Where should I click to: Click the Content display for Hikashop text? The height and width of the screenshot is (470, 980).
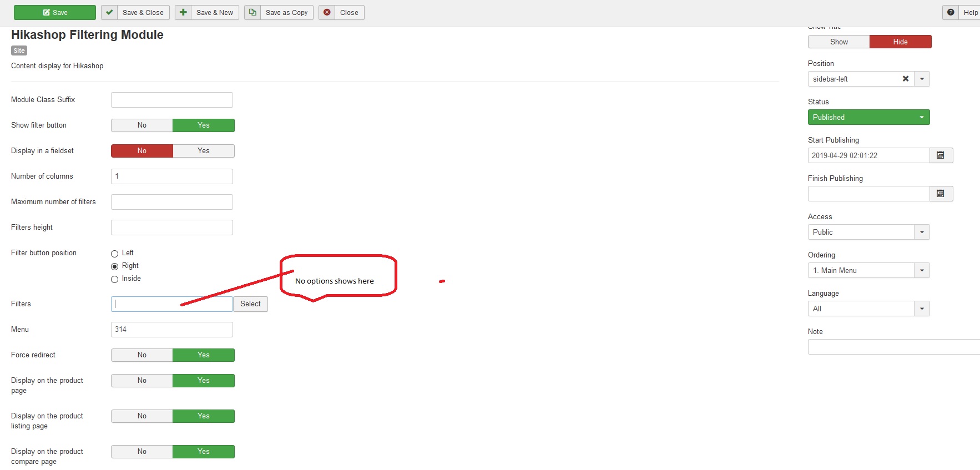tap(57, 66)
